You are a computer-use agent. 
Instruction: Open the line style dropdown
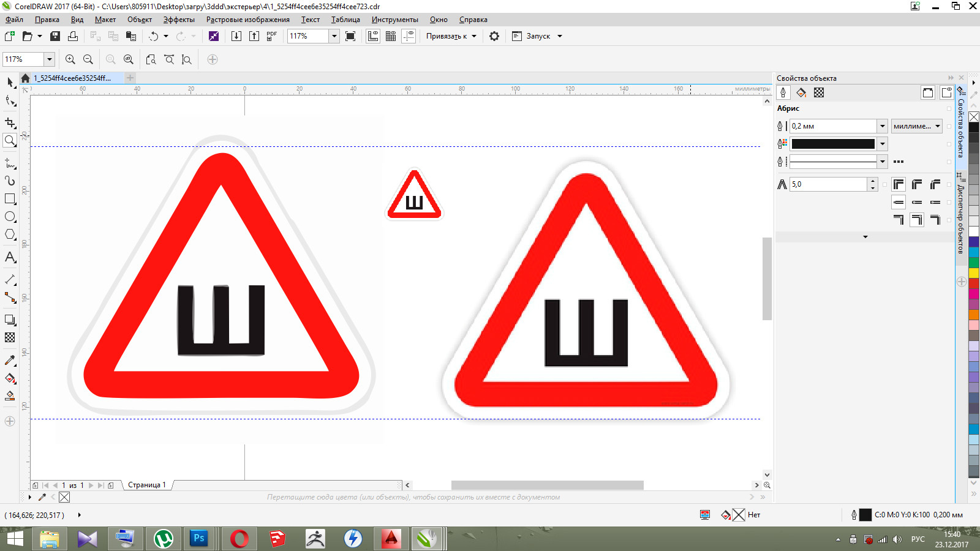[x=882, y=162]
